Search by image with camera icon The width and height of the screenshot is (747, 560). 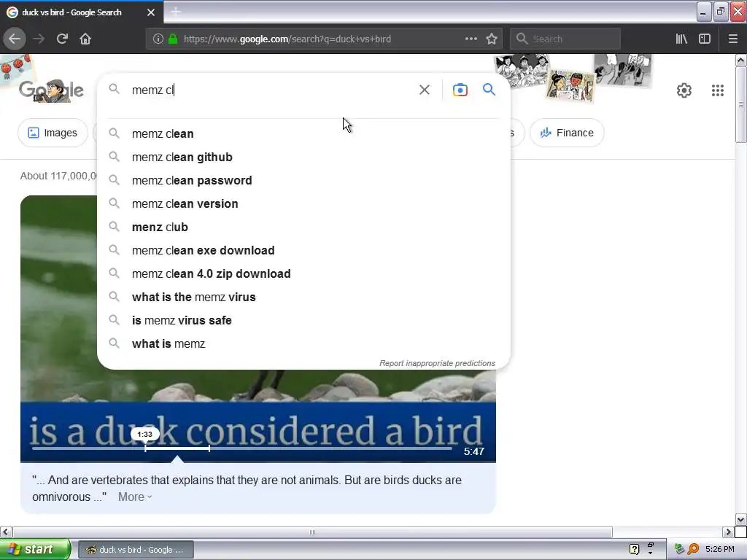pos(460,90)
